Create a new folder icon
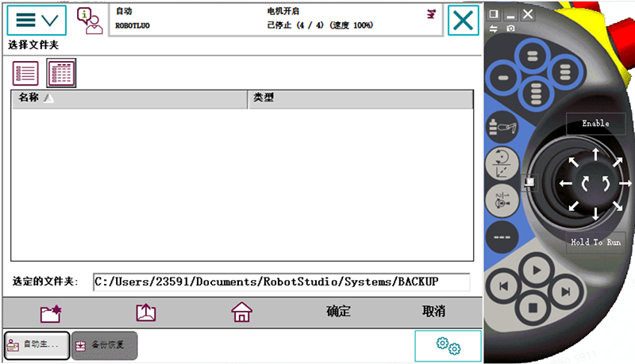Image resolution: width=635 pixels, height=364 pixels. coord(51,312)
